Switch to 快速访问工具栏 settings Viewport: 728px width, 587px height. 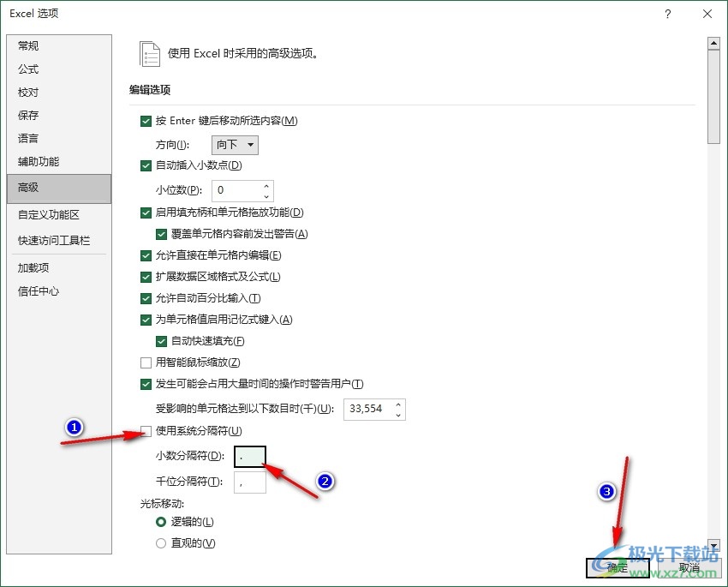[x=59, y=241]
